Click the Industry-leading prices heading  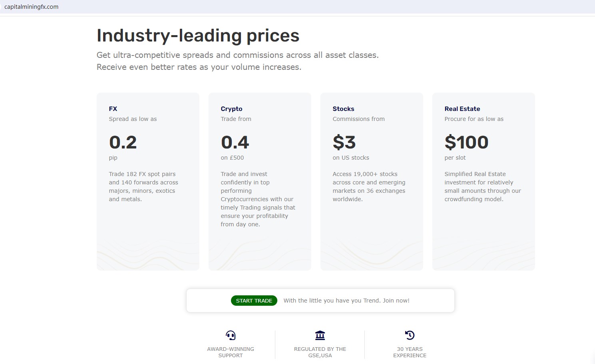197,36
